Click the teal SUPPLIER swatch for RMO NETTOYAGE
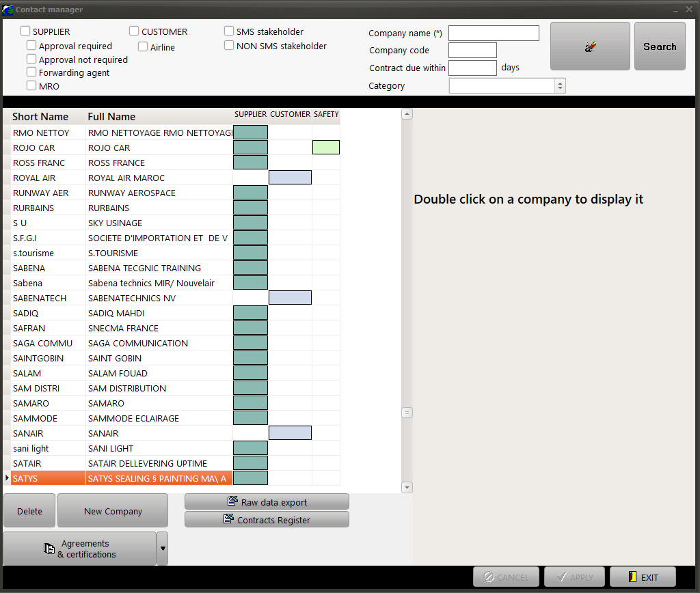 [x=250, y=132]
